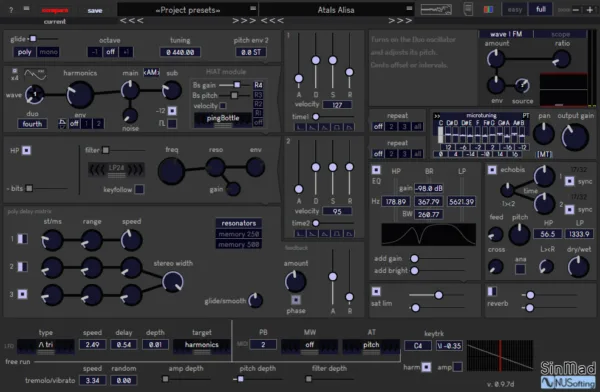Click the NUSofting logo
Image resolution: width=600 pixels, height=392 pixels.
click(568, 382)
